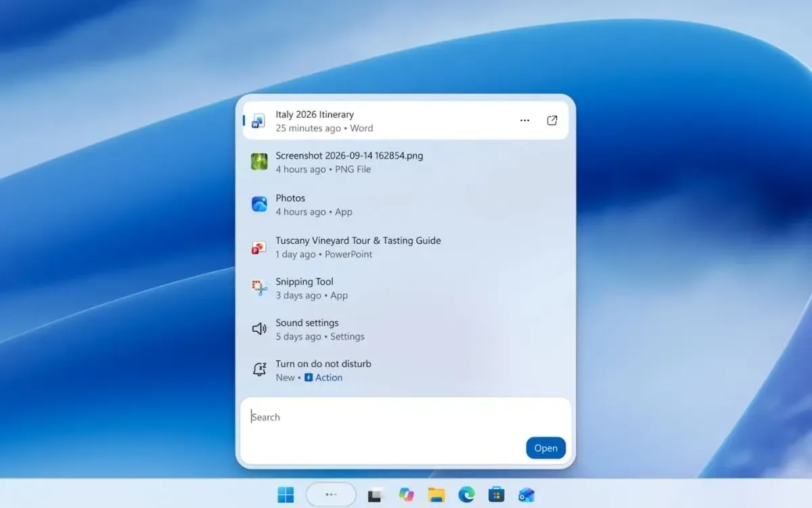Click the blue Open button
The width and height of the screenshot is (812, 508).
tap(545, 448)
